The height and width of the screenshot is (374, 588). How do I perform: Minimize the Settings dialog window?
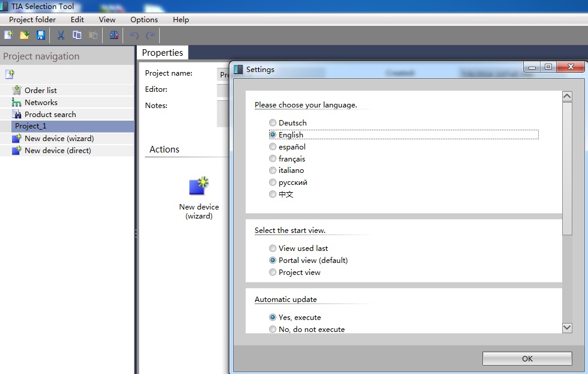point(532,67)
